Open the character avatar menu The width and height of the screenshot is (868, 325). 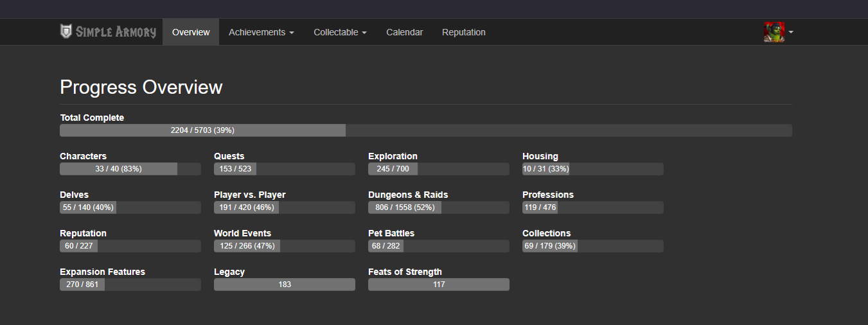[774, 32]
